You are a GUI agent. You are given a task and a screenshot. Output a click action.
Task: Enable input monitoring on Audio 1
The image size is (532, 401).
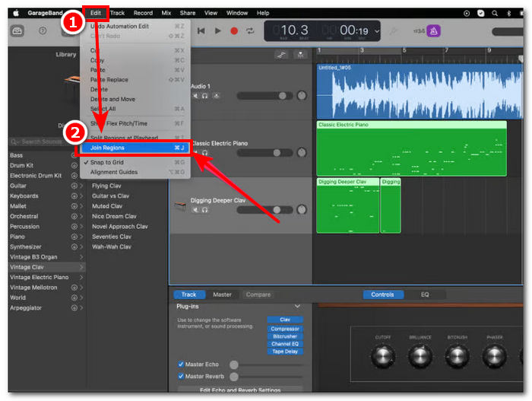216,96
